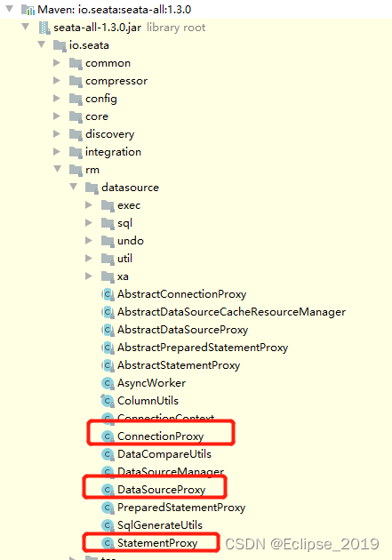Click the ConnectionProxy class icon
The width and height of the screenshot is (392, 560).
(x=108, y=436)
